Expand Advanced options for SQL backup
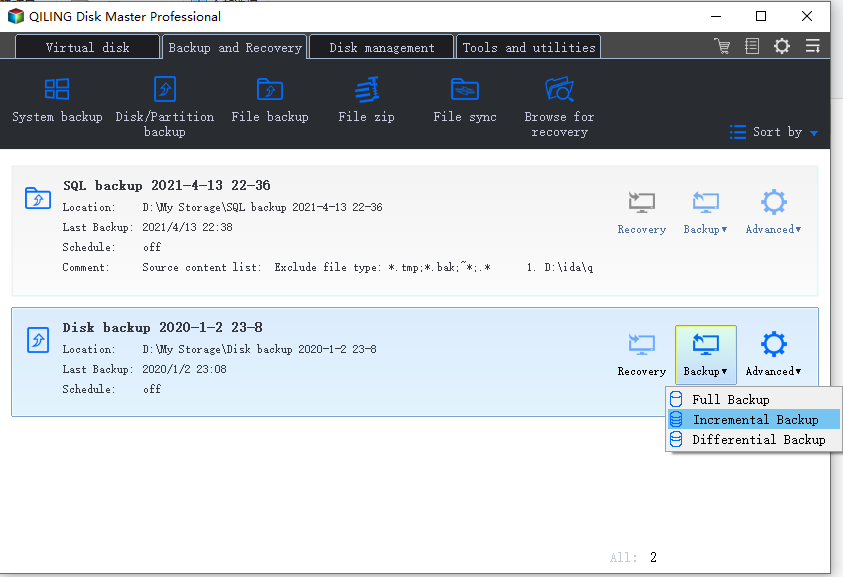Image resolution: width=843 pixels, height=577 pixels. point(773,213)
